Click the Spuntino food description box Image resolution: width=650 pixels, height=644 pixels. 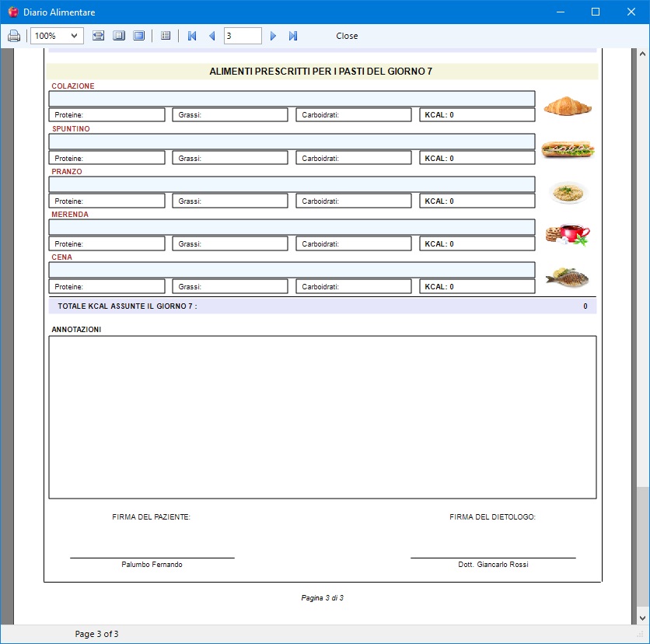click(x=292, y=142)
